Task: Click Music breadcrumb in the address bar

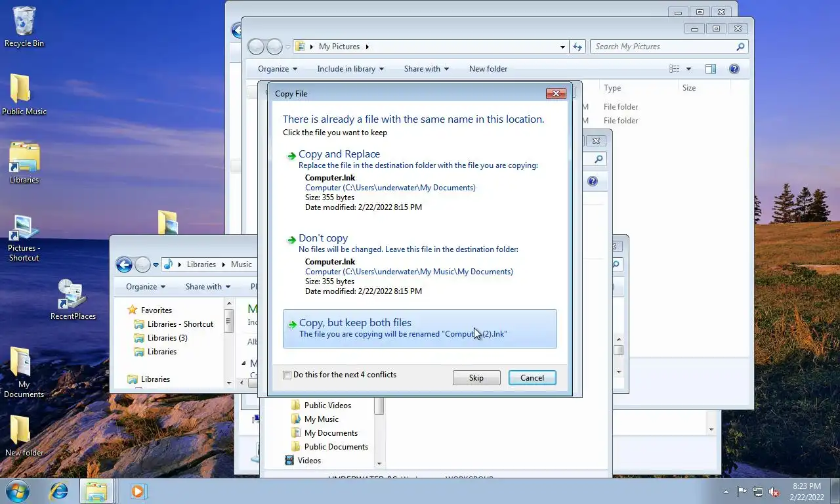Action: (241, 264)
